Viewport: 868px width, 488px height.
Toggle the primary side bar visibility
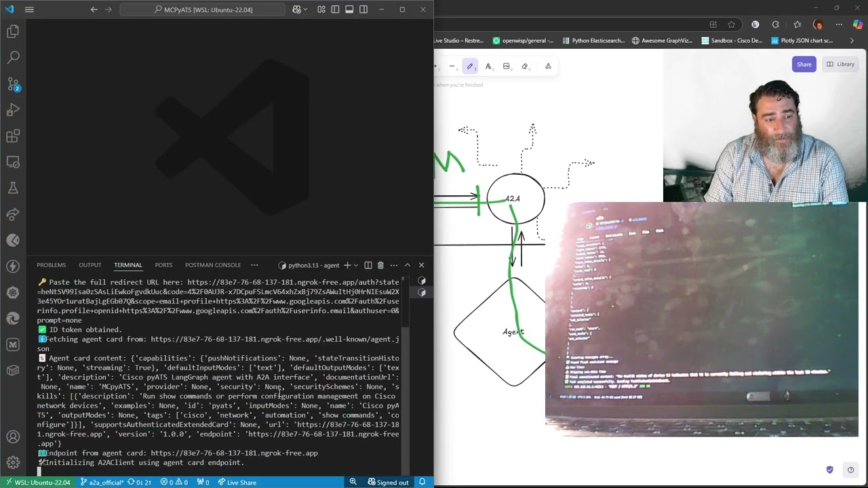click(x=336, y=9)
